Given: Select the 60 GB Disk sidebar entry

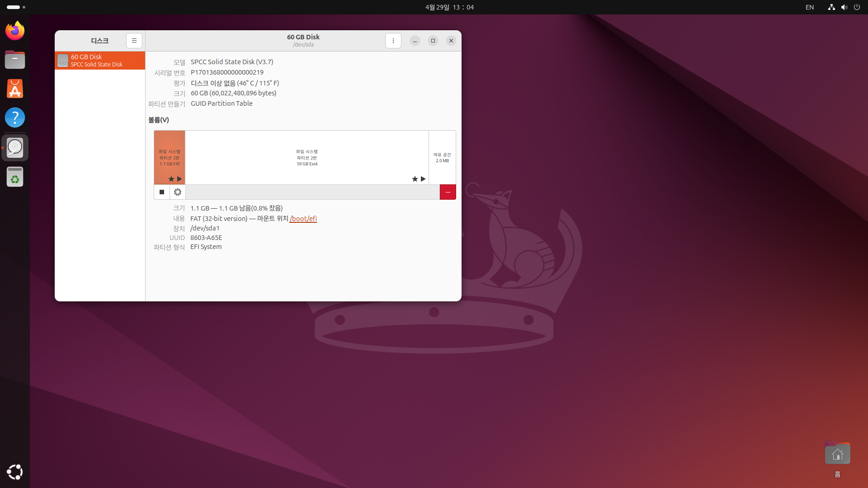Looking at the screenshot, I should (100, 61).
